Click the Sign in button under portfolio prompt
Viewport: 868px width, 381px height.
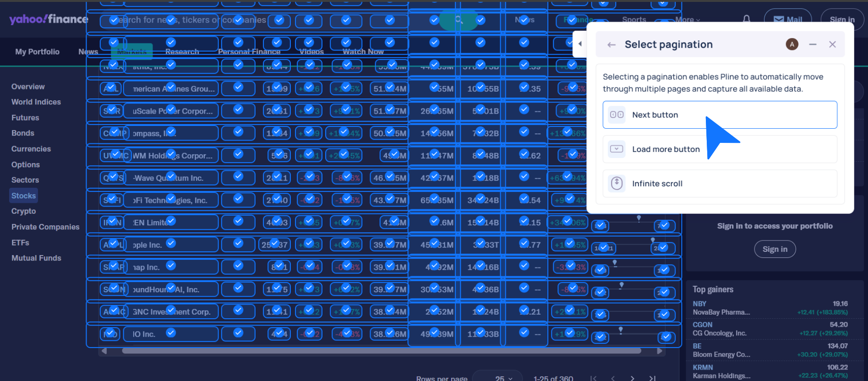pyautogui.click(x=775, y=249)
